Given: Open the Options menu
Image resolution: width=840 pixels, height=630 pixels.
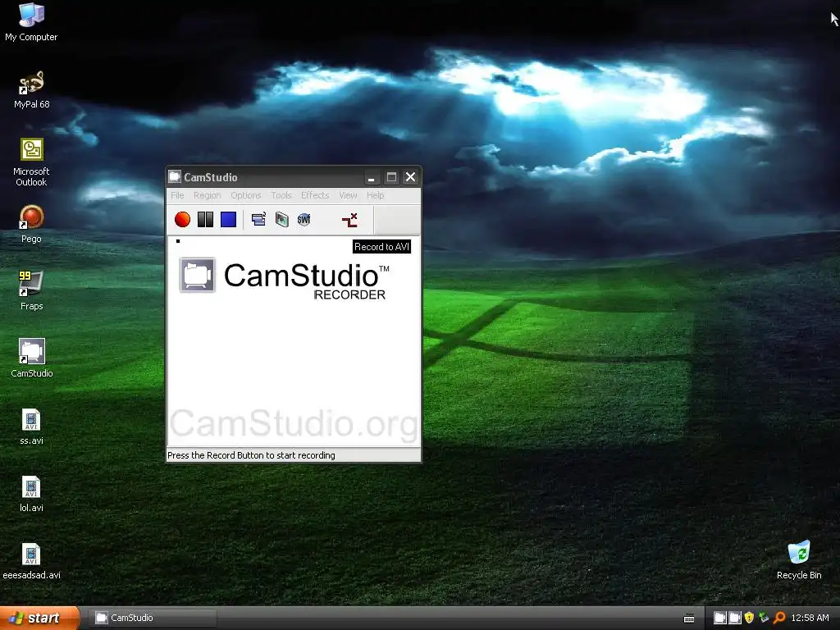Looking at the screenshot, I should (x=246, y=195).
